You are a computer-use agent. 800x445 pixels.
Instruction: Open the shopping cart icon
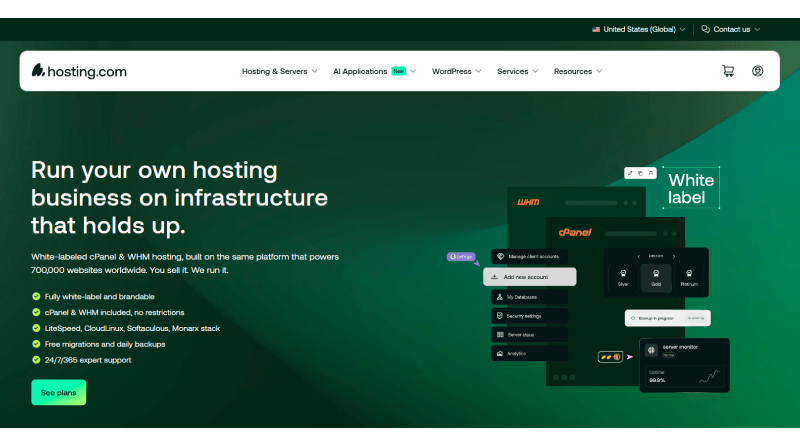[728, 71]
